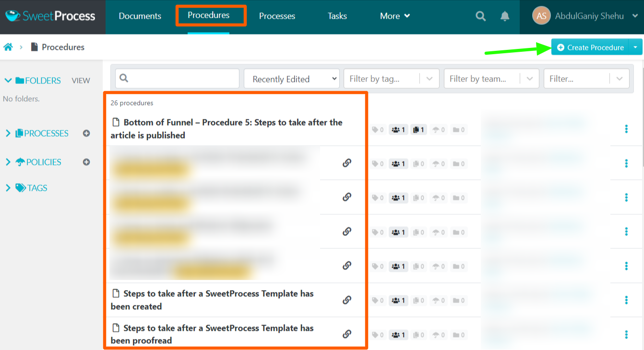The height and width of the screenshot is (350, 644).
Task: Add a new policy with plus icon
Action: click(86, 162)
